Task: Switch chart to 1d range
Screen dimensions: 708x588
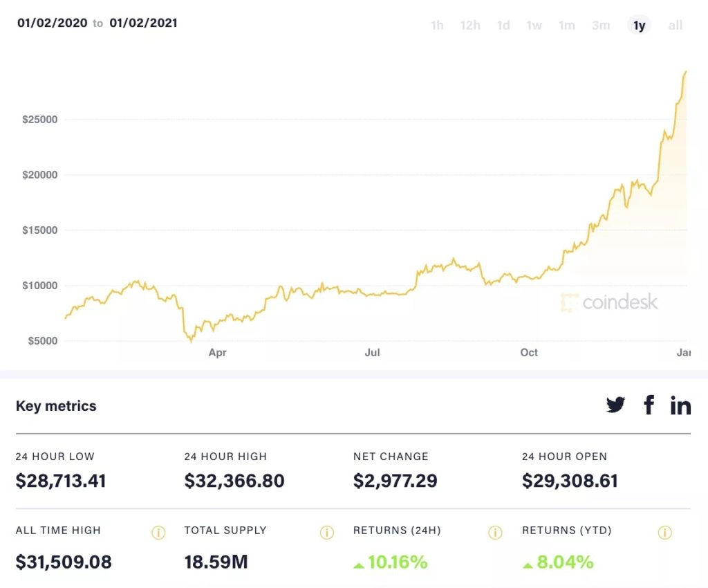Action: [503, 26]
